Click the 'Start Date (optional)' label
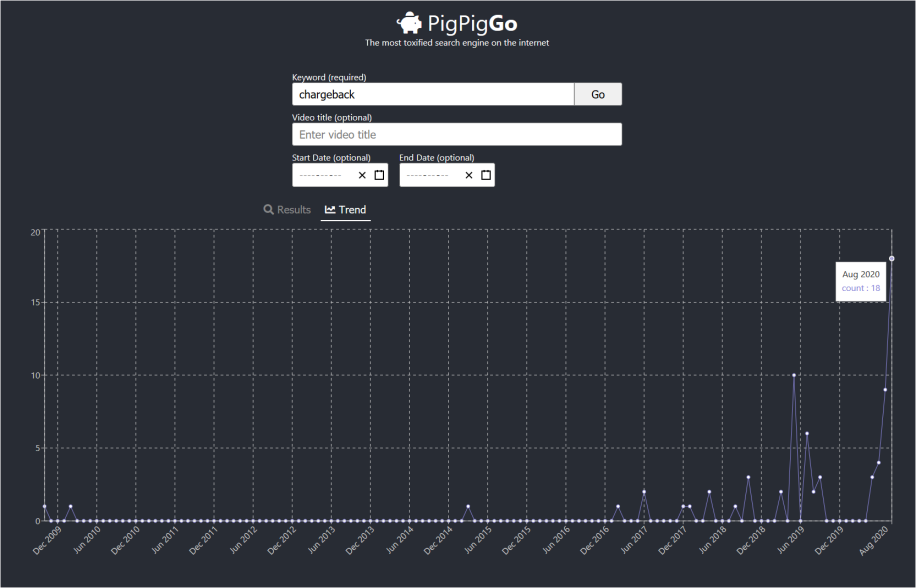 point(331,158)
